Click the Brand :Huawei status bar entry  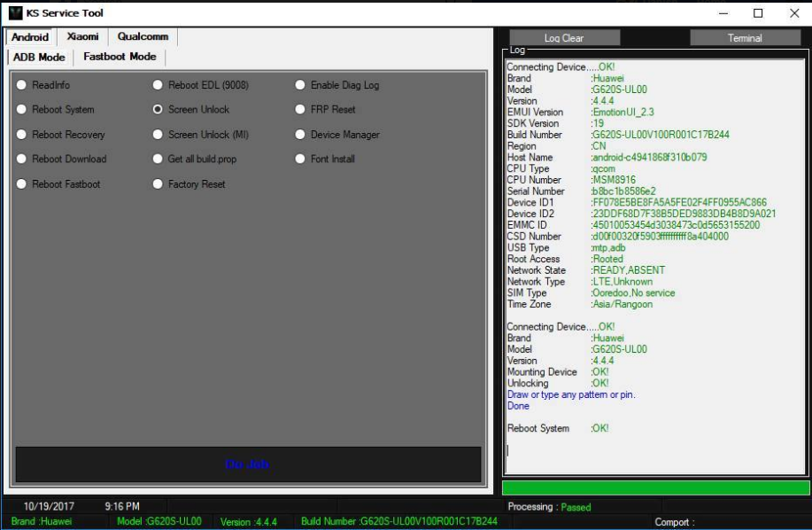(x=42, y=521)
